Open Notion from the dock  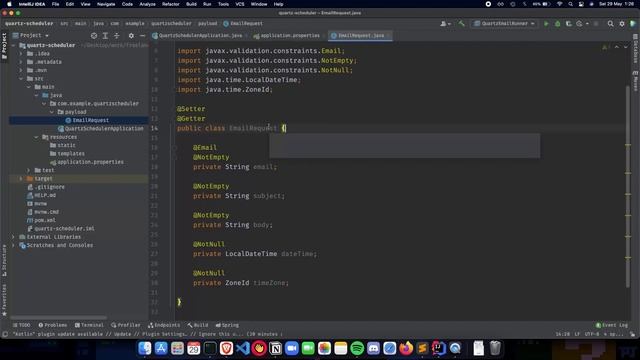[276, 348]
